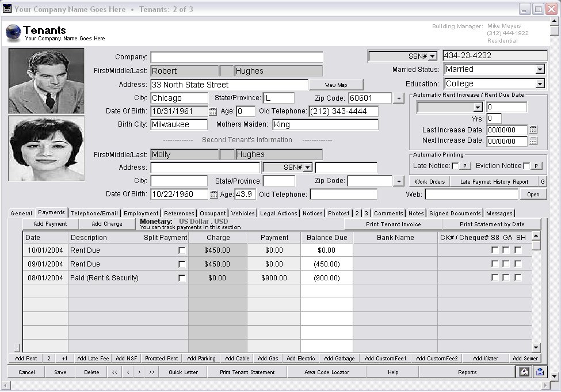Screen dimensions: 561x392
Task: Click the P button beside Eviction Notice
Action: pos(536,166)
